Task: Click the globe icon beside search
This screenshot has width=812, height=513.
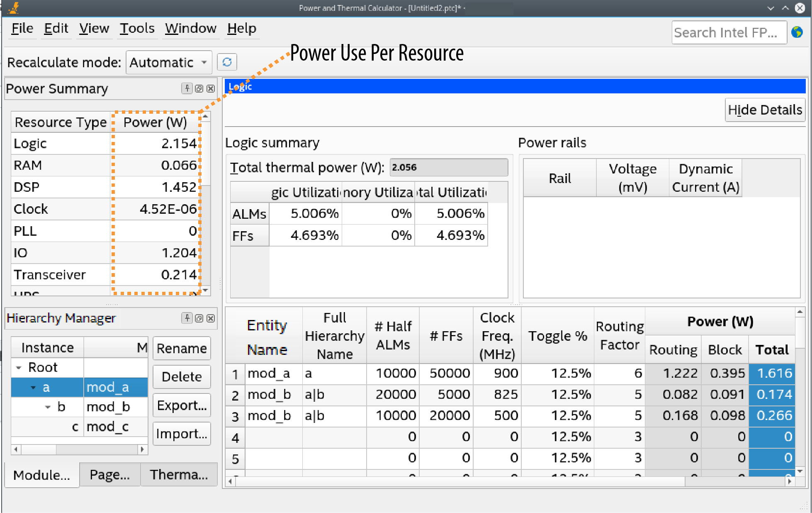Action: click(797, 32)
